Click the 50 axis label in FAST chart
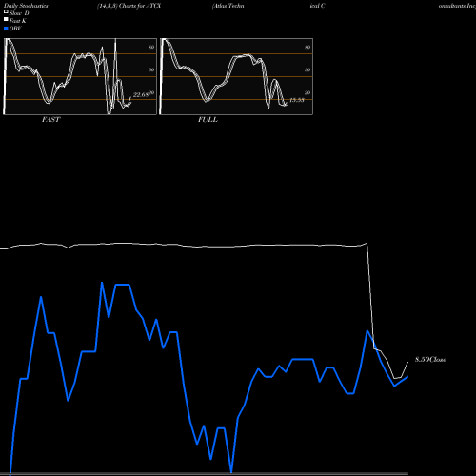This screenshot has height=476, width=476. (x=151, y=69)
